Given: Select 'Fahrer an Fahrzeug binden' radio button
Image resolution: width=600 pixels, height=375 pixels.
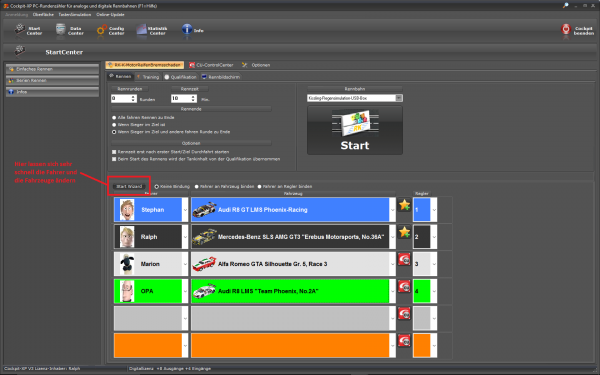Looking at the screenshot, I should pyautogui.click(x=197, y=187).
